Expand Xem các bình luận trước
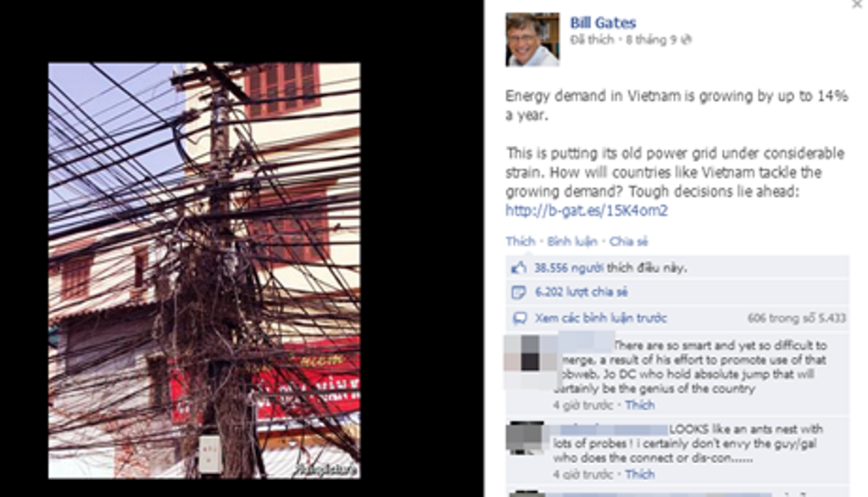 click(x=601, y=318)
